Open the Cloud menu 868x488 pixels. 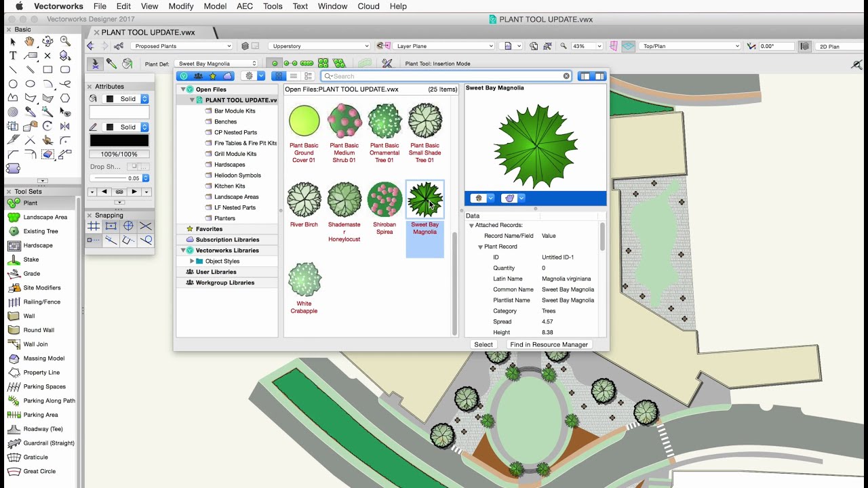click(x=368, y=6)
